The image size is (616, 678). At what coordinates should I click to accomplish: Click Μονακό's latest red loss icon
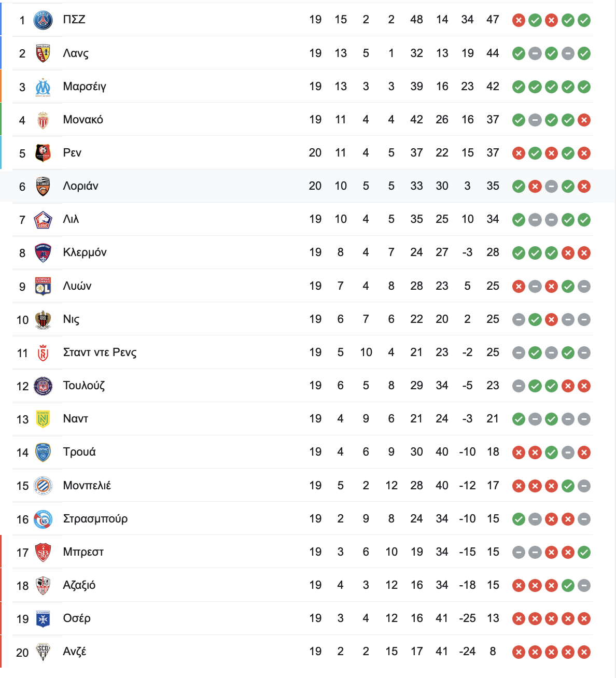(x=584, y=120)
